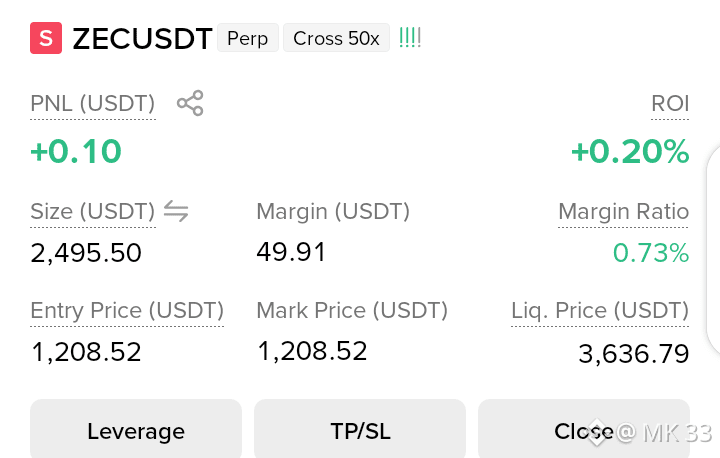Open the Cross 50x margin mode tag
Viewport: 720px width, 458px height.
337,38
